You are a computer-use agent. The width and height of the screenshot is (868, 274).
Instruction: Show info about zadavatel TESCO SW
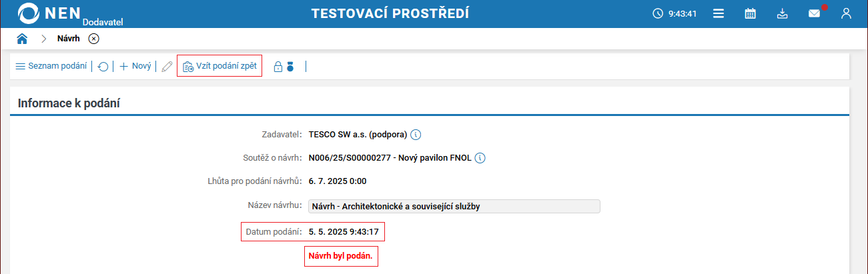pos(416,135)
